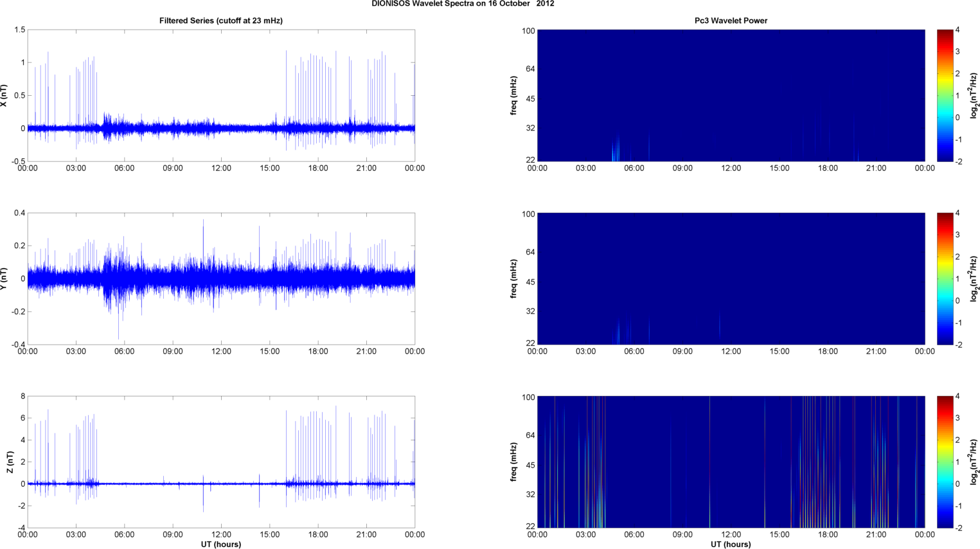This screenshot has width=980, height=549.
Task: Click the Y component wavelet power spectrogram
Action: point(731,279)
